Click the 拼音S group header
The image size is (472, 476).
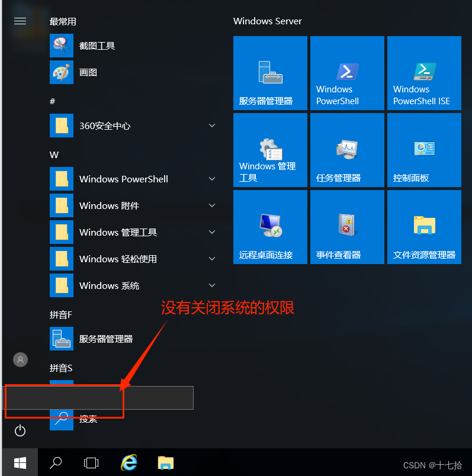61,368
